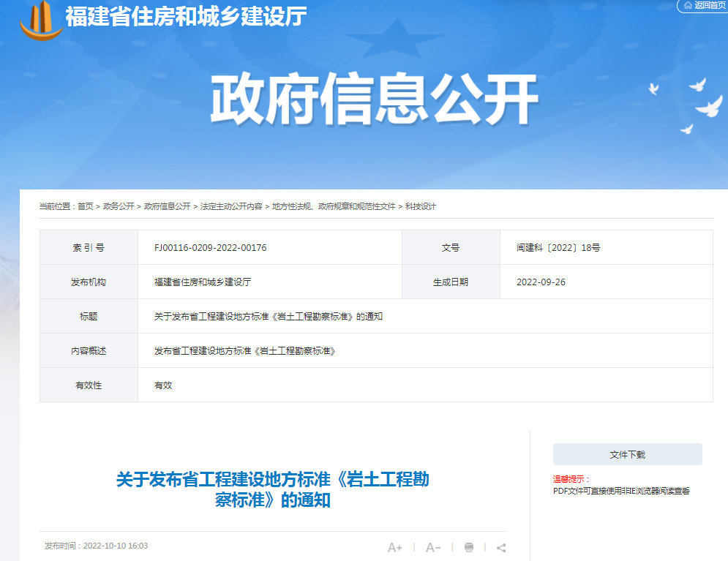Click the index number FJ00116-0209-2022-00176
Image resolution: width=728 pixels, height=561 pixels.
pos(210,248)
